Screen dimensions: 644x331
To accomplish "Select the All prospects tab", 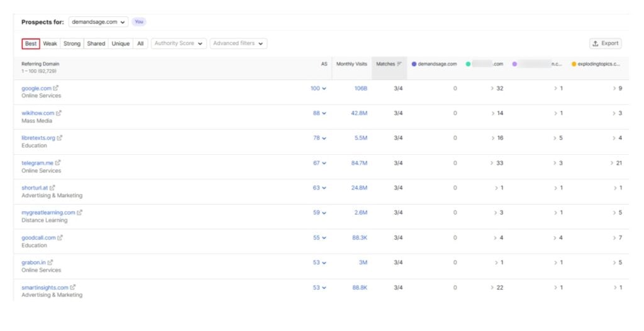I will [x=140, y=43].
